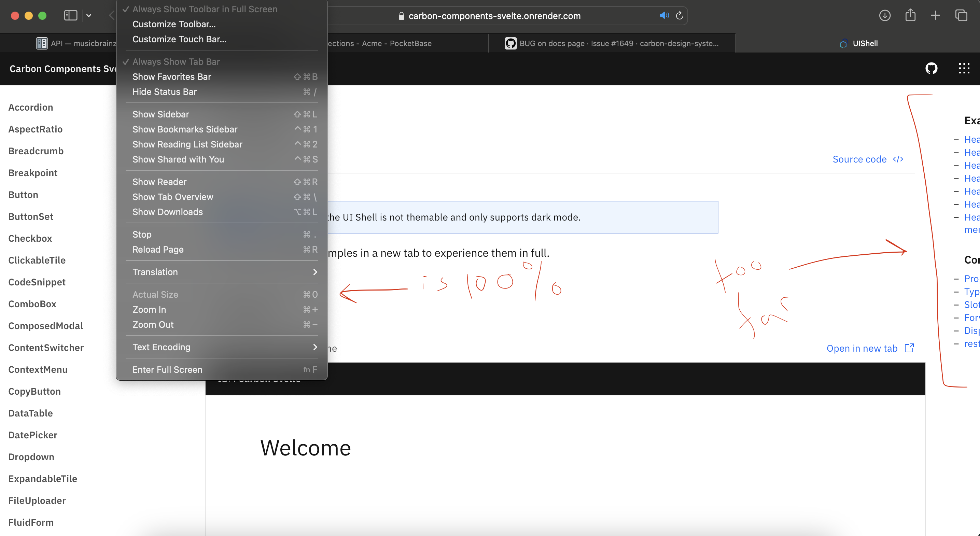Click the Carbon Components Svelte header title
The image size is (980, 536).
click(63, 69)
